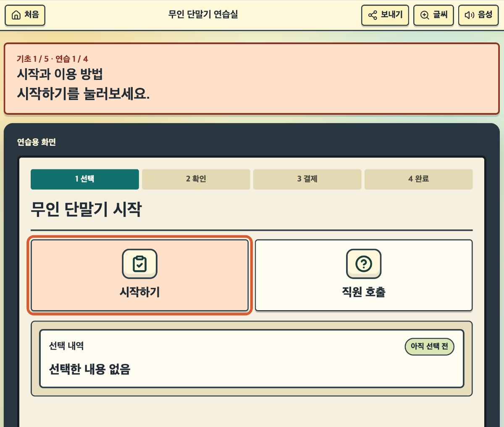The width and height of the screenshot is (504, 427).
Task: Open the 보내기 share button
Action: click(x=385, y=15)
